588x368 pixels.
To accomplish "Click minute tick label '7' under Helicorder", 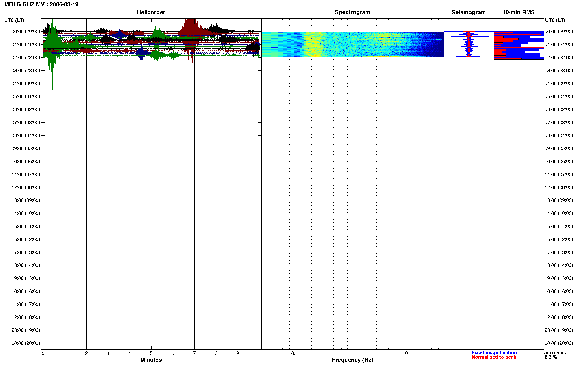I will click(x=195, y=353).
